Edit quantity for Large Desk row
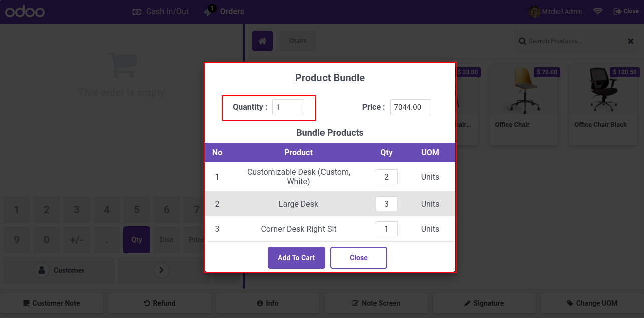The width and height of the screenshot is (644, 318). [387, 204]
